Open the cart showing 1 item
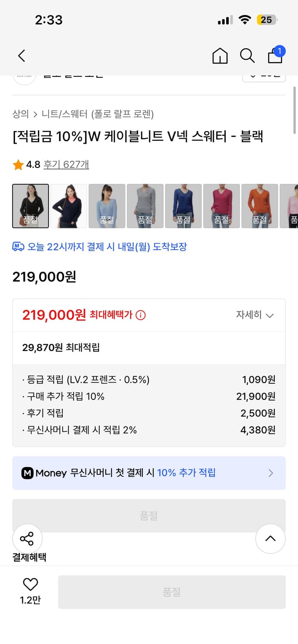The width and height of the screenshot is (298, 644). [x=275, y=56]
